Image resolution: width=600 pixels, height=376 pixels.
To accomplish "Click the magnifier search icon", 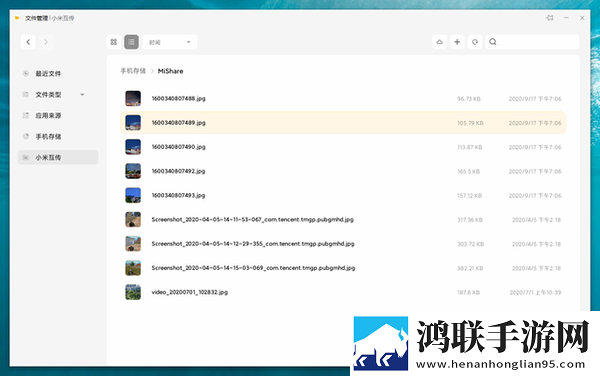I will tap(493, 42).
